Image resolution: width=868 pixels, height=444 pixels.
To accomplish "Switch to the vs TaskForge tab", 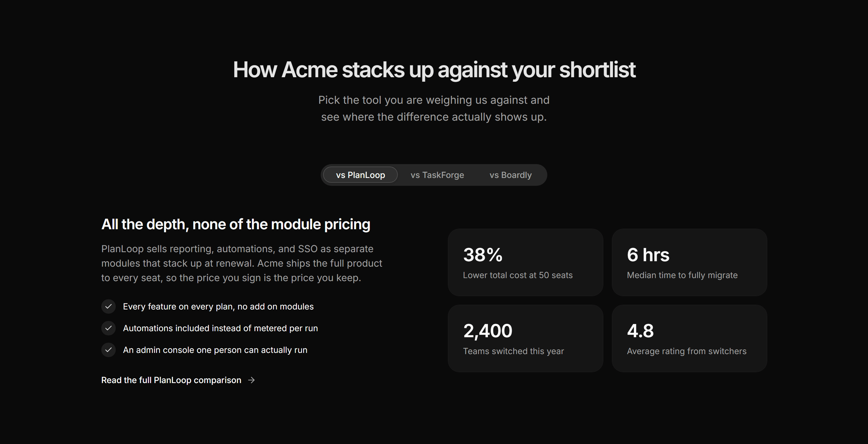I will coord(437,175).
